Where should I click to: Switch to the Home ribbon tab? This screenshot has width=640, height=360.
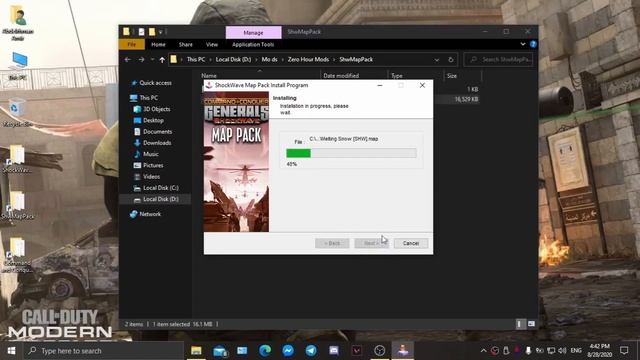click(x=158, y=44)
